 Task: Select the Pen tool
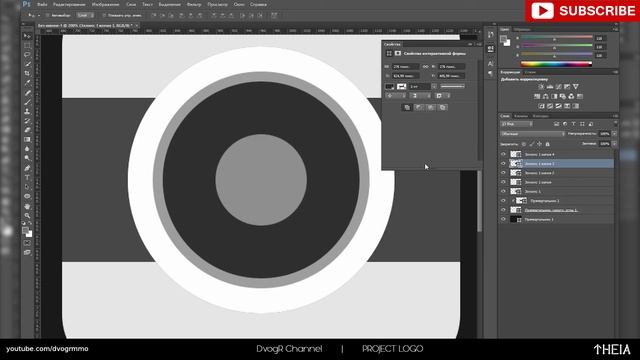point(27,168)
